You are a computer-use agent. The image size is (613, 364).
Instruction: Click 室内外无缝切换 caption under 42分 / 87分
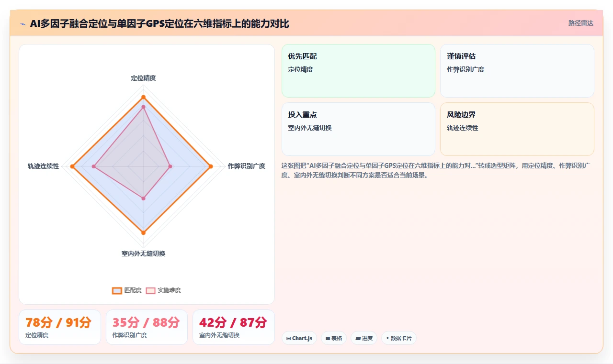click(x=219, y=335)
